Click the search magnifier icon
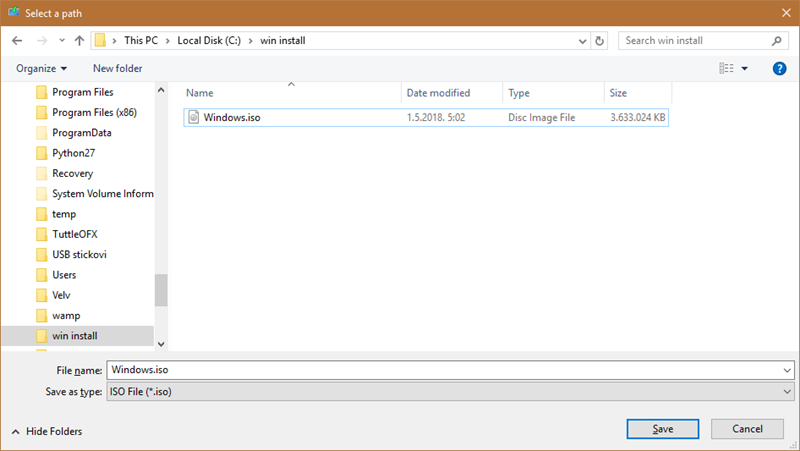The width and height of the screenshot is (800, 451). pyautogui.click(x=777, y=41)
